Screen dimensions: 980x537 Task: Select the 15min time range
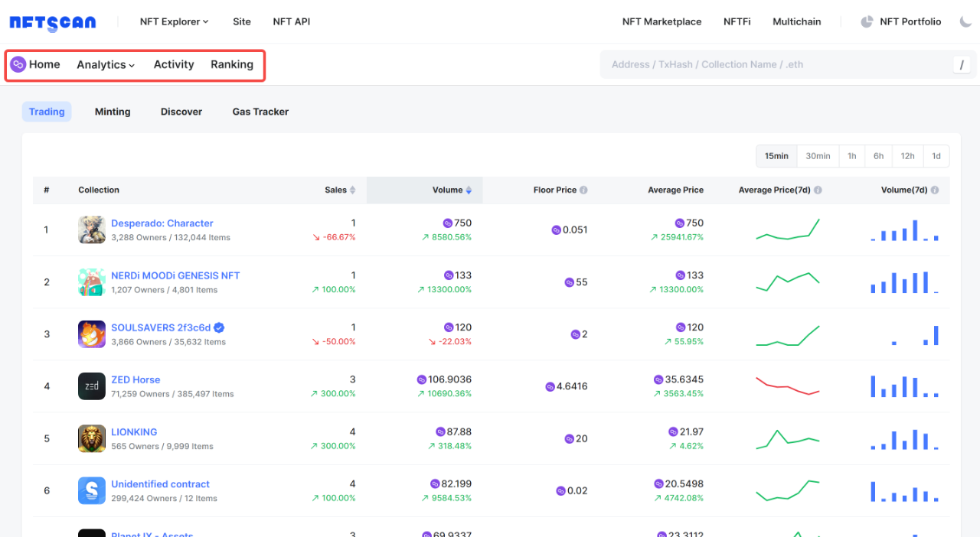pos(776,156)
